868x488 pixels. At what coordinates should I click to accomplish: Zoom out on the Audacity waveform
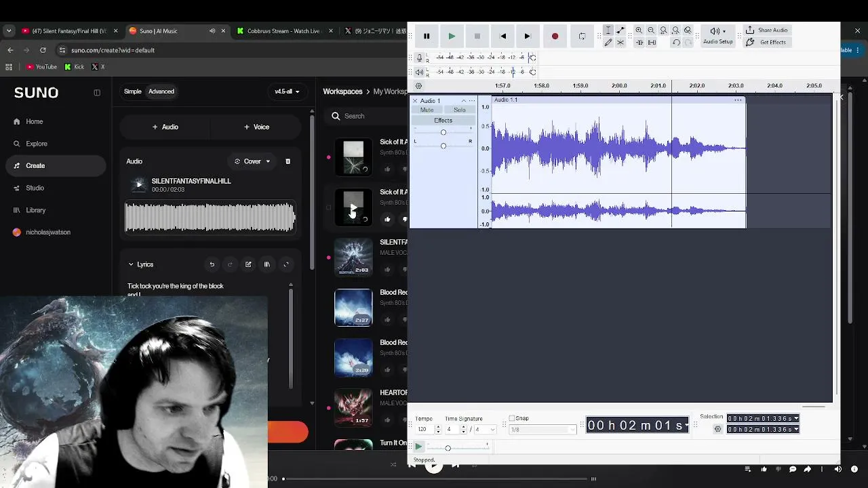651,30
